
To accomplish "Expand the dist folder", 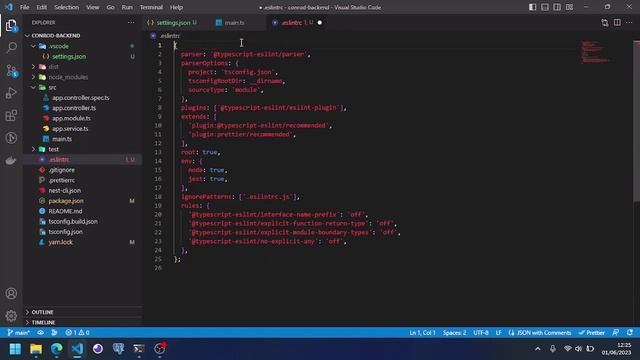I will click(x=83, y=67).
